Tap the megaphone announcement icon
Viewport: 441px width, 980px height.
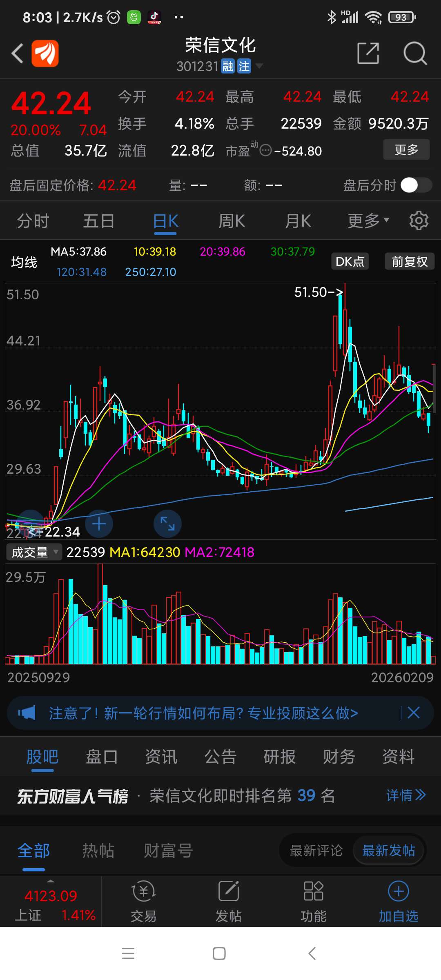[27, 713]
